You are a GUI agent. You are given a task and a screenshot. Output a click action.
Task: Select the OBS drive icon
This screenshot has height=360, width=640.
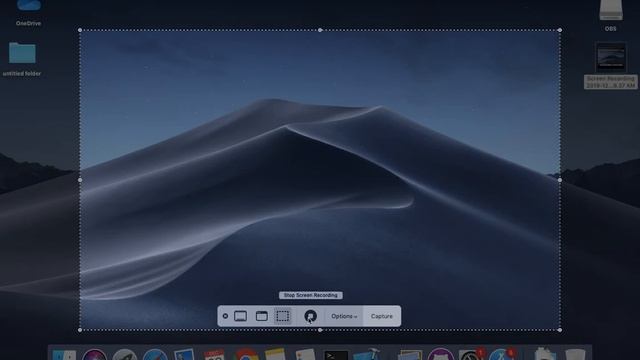pyautogui.click(x=611, y=10)
